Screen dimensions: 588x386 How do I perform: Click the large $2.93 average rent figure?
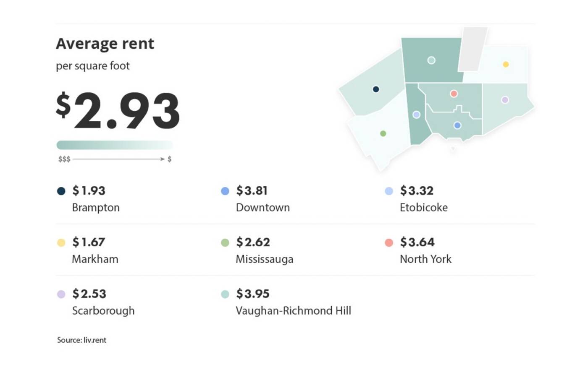pos(118,111)
